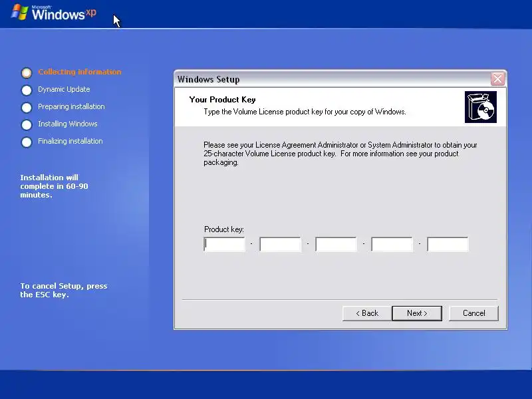Click the 'Finalizing installation' step text

70,141
